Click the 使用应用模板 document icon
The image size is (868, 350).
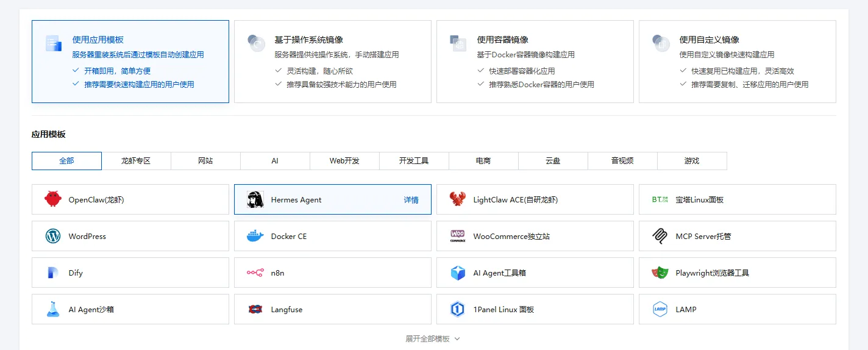click(x=54, y=43)
